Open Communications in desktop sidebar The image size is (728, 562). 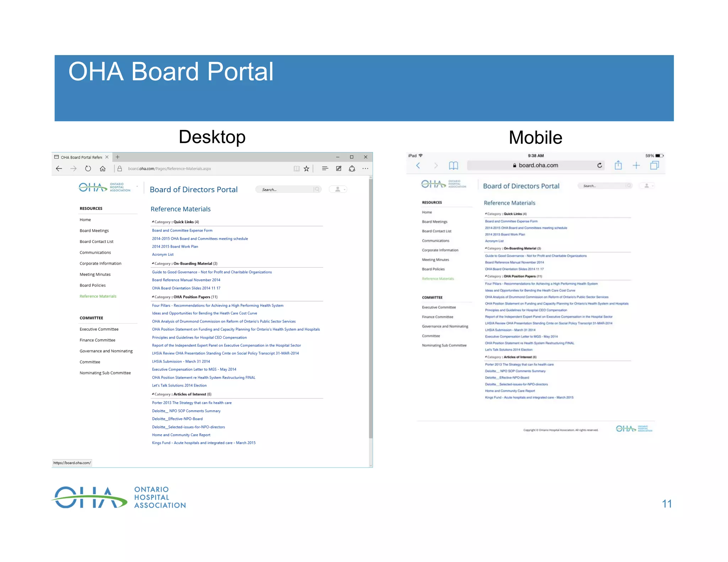[x=95, y=253]
